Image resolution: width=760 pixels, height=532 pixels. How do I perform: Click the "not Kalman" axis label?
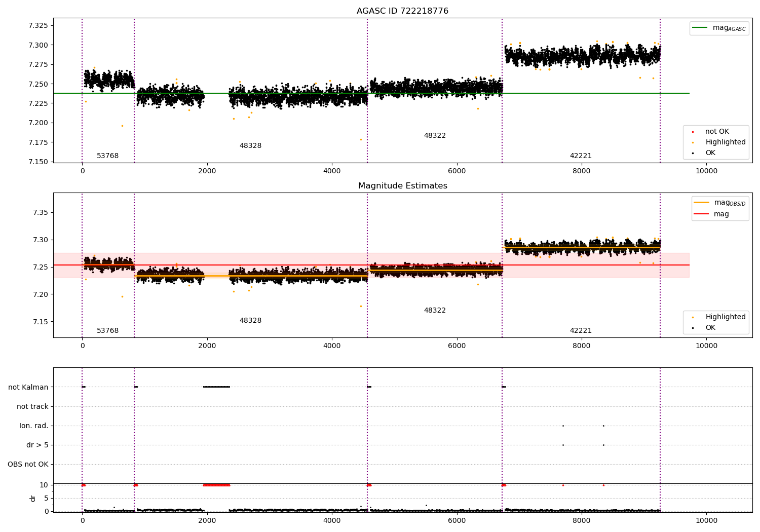tap(28, 388)
